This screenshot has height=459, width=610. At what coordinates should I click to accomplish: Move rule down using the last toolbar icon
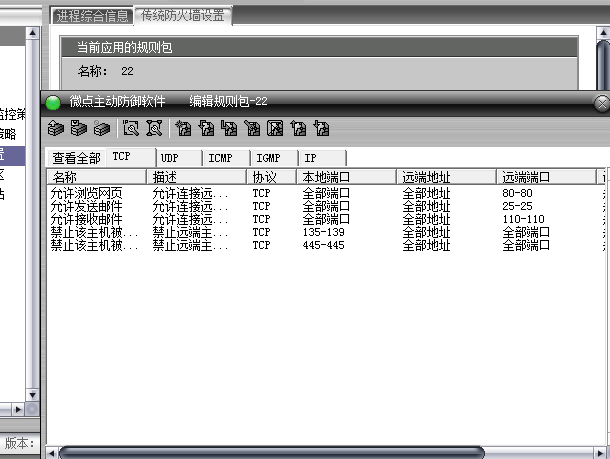tap(322, 128)
